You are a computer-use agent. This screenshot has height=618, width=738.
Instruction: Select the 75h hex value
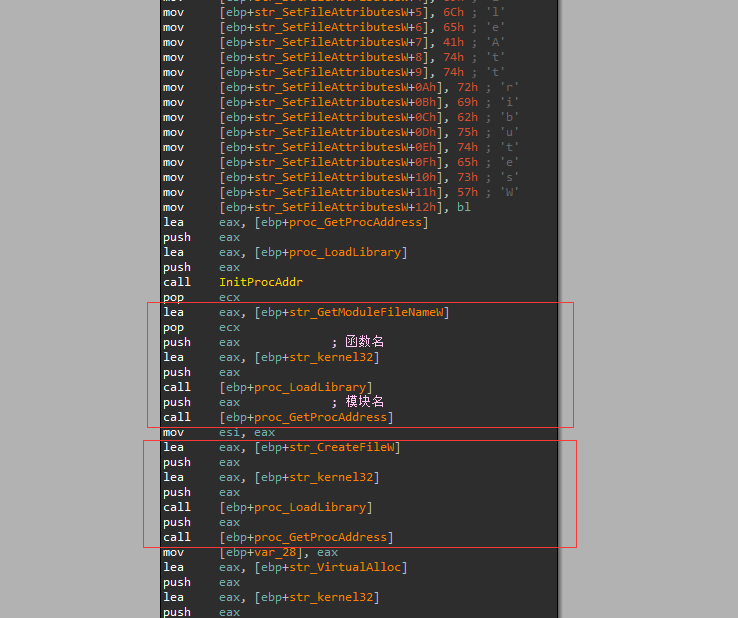[x=467, y=132]
